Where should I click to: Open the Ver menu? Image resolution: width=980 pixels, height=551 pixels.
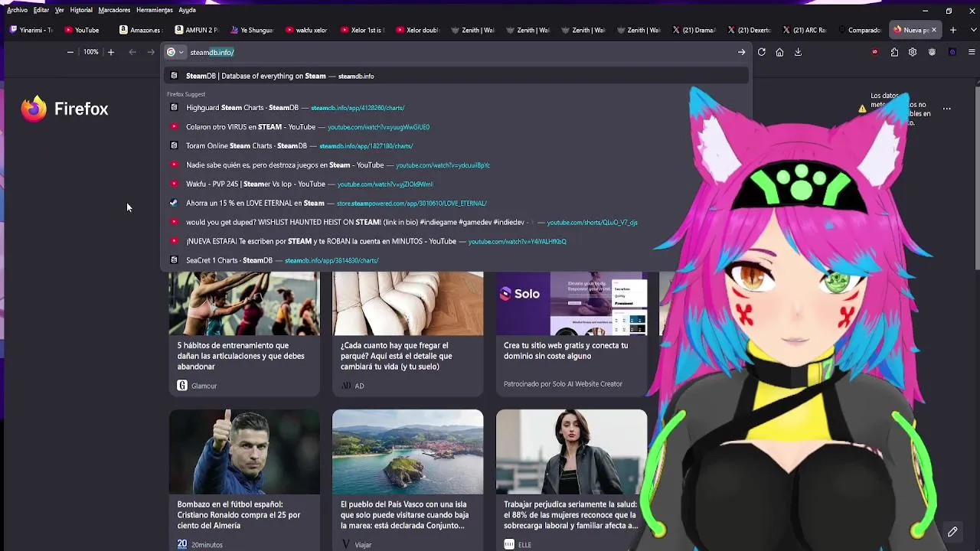click(59, 10)
